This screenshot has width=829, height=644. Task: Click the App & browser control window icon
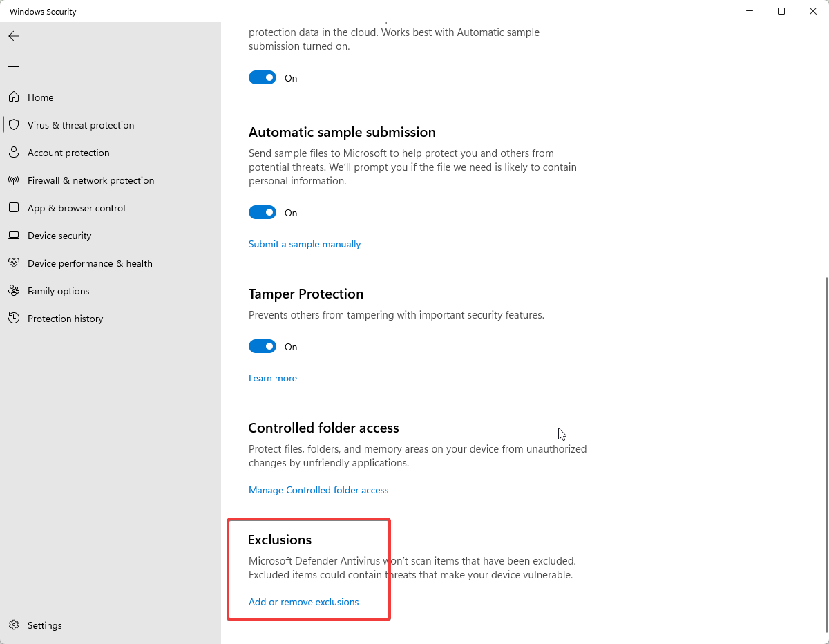pyautogui.click(x=14, y=208)
